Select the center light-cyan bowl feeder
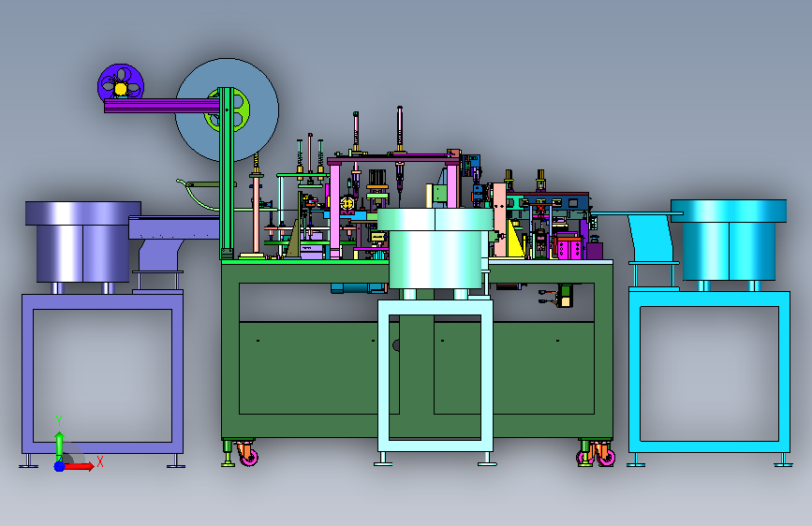This screenshot has width=812, height=526. click(x=435, y=249)
